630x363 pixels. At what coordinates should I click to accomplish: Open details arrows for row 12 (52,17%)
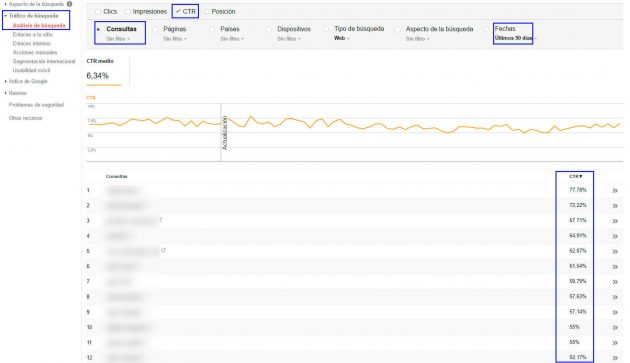615,358
